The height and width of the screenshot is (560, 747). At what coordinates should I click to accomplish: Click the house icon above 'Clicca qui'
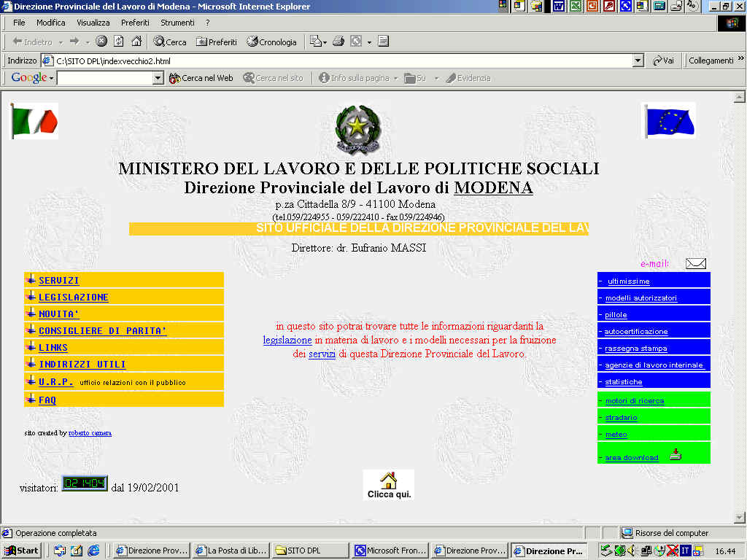click(x=389, y=481)
